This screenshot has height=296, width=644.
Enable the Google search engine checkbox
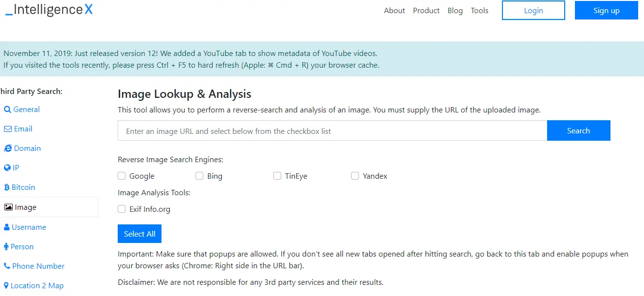[x=122, y=176]
